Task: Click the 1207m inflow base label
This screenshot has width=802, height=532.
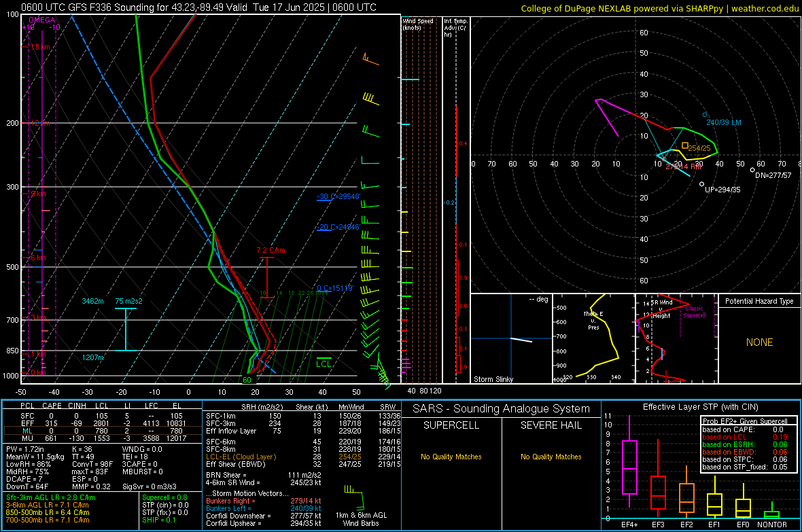Action: [92, 357]
